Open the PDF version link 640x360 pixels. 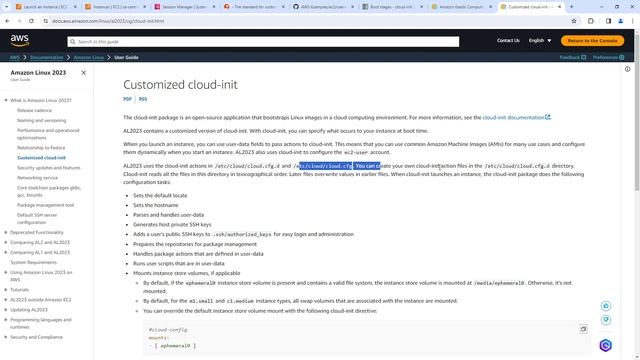point(127,99)
